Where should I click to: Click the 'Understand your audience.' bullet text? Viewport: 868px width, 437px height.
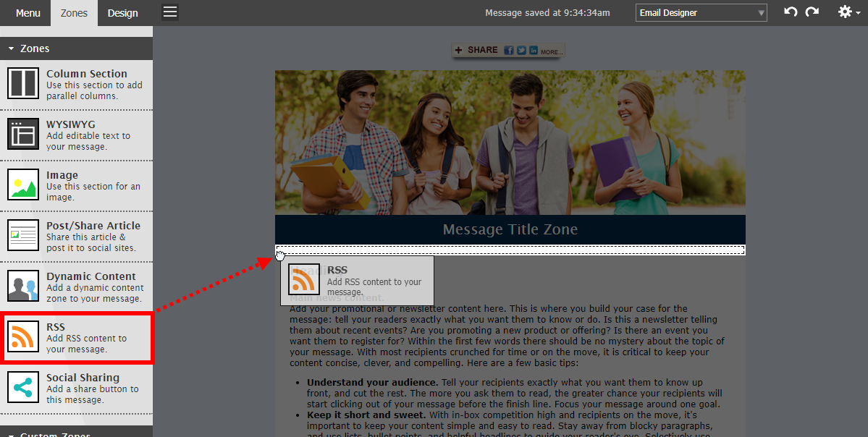point(373,382)
